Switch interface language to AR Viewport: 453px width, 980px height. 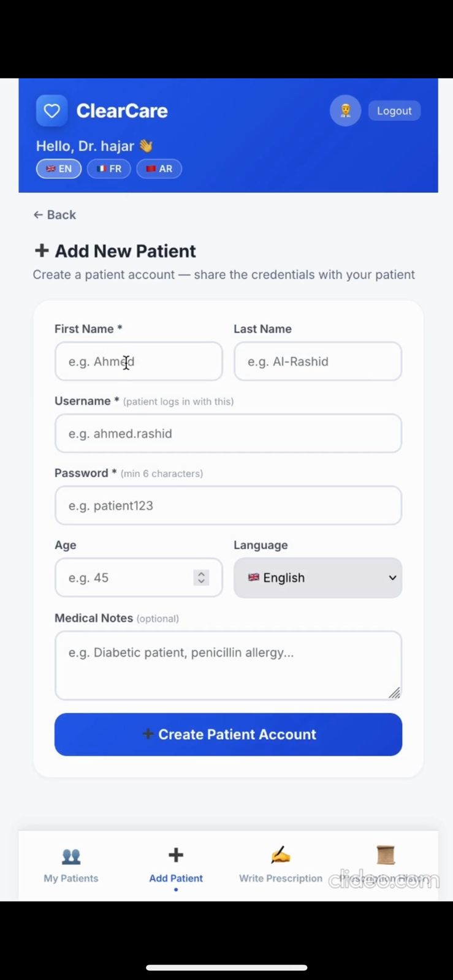(159, 168)
